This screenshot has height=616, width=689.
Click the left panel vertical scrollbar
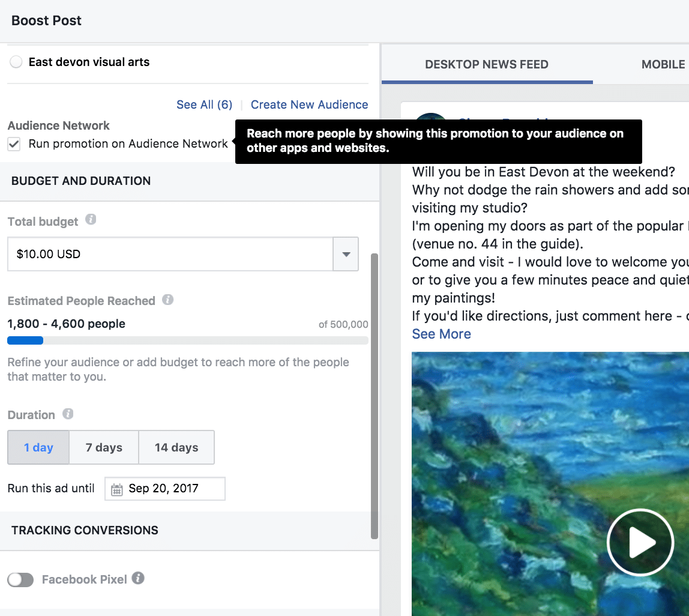375,396
